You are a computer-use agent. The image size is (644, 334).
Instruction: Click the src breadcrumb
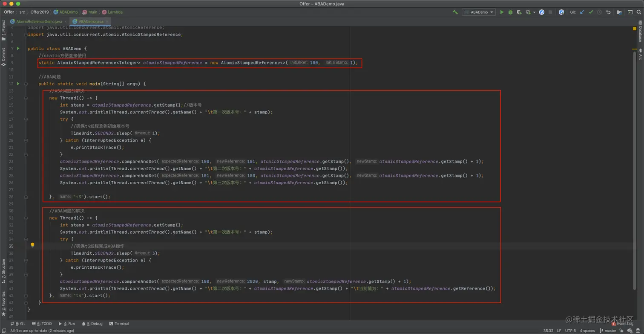(22, 12)
